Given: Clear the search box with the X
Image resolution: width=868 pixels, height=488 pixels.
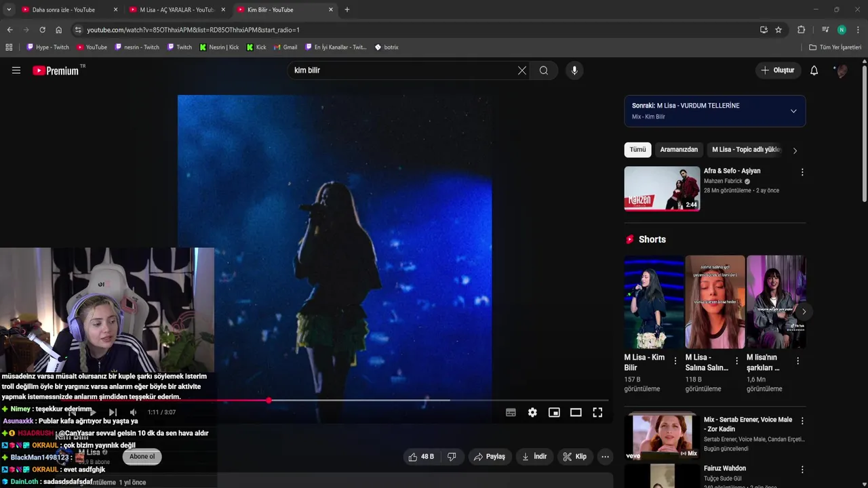Looking at the screenshot, I should pyautogui.click(x=522, y=70).
